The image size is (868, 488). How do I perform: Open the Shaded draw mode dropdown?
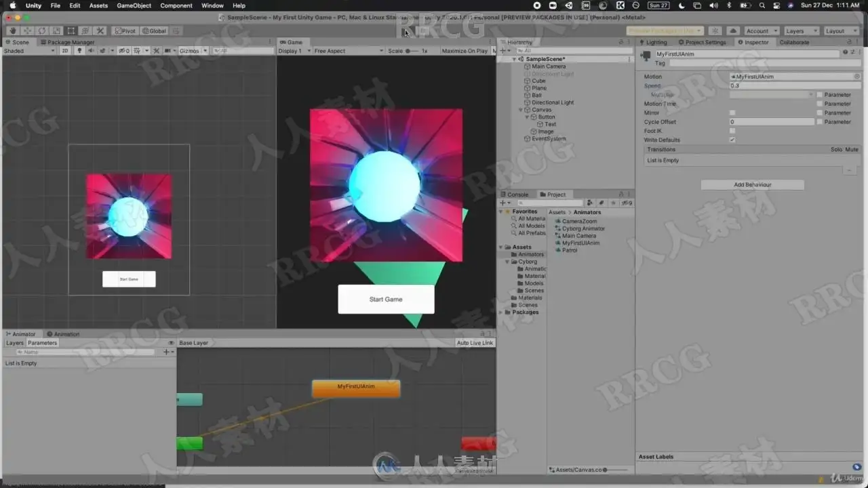29,51
